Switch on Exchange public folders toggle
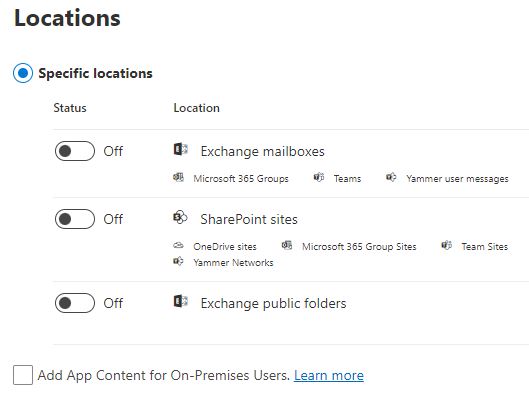 [75, 303]
